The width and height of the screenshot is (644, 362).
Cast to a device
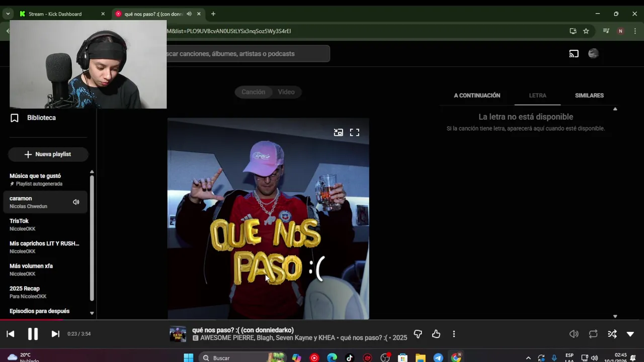tap(574, 54)
